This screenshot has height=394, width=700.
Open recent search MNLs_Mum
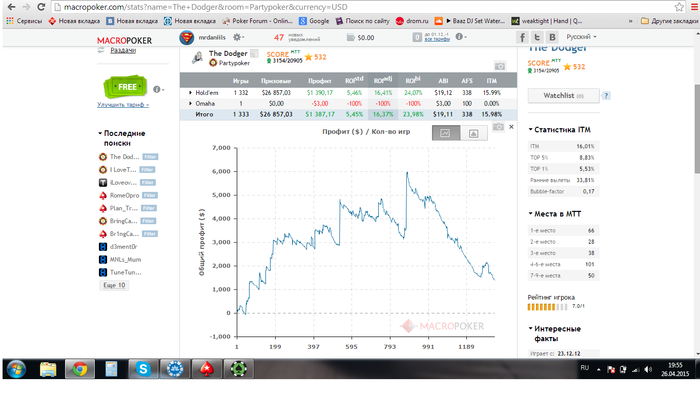(x=125, y=259)
